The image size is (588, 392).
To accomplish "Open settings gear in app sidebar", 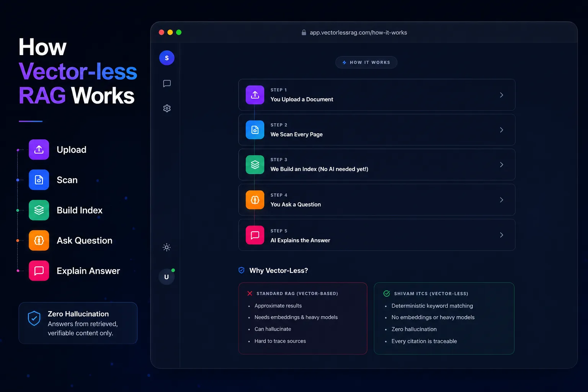I will 167,108.
